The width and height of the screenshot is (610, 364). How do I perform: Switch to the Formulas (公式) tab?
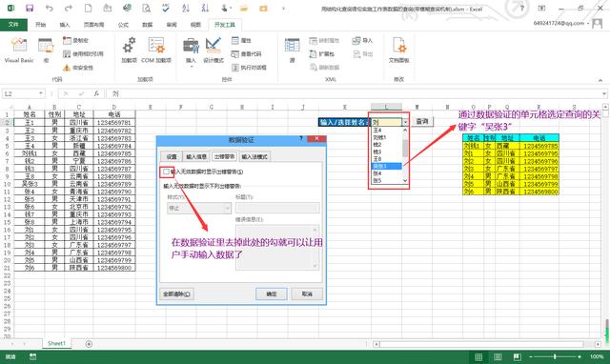(123, 25)
